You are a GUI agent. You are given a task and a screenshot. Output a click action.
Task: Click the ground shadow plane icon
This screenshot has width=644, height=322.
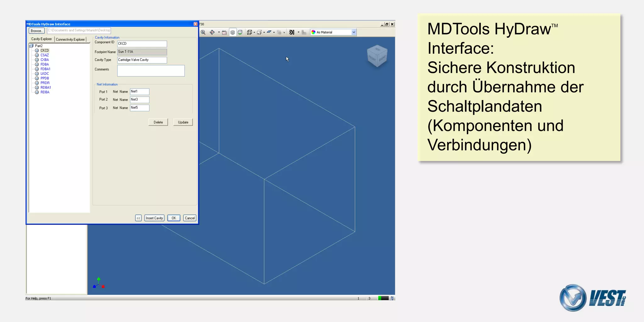pyautogui.click(x=269, y=32)
